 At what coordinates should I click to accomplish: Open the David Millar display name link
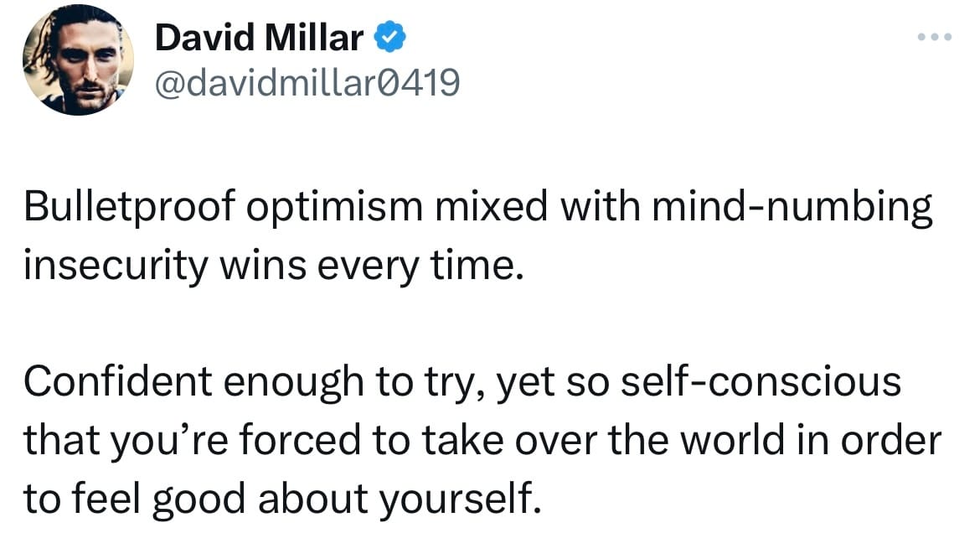(x=259, y=38)
